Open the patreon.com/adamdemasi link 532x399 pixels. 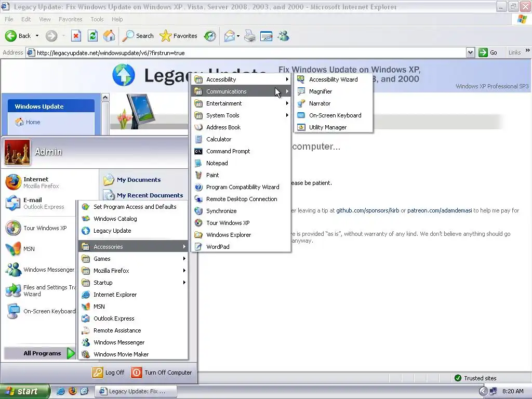click(x=440, y=210)
